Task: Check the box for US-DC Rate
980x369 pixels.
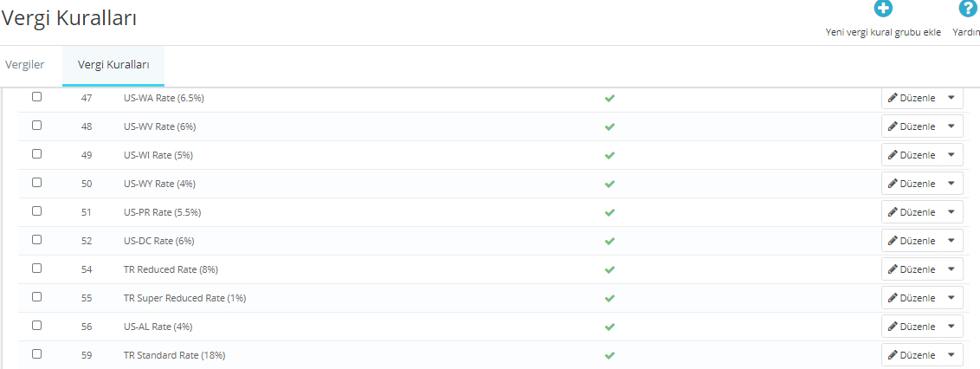Action: (37, 240)
